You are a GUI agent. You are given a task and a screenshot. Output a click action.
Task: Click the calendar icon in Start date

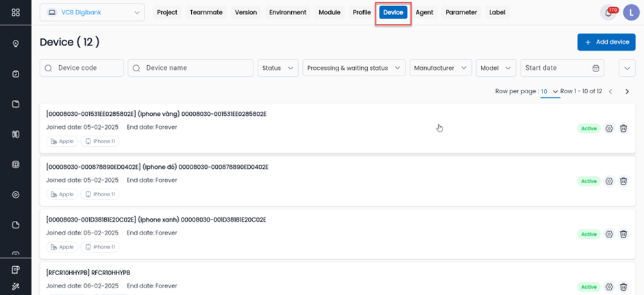tap(595, 68)
